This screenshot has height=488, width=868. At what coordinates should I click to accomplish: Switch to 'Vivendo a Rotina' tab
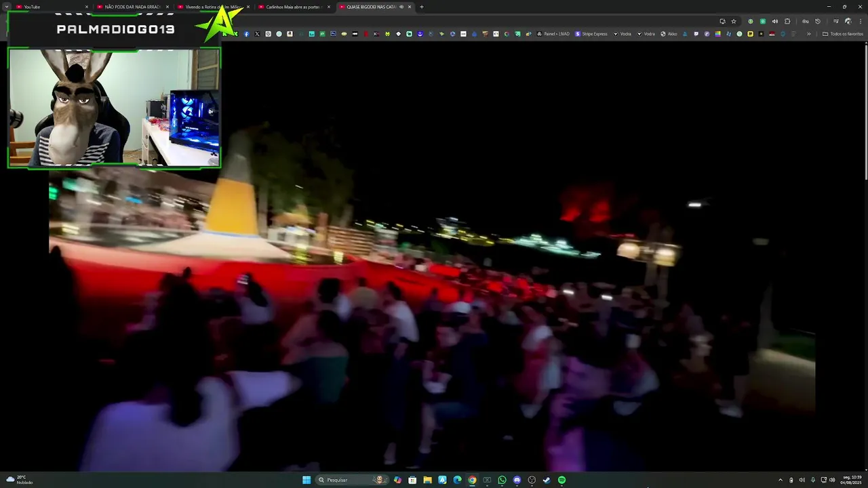coord(214,7)
